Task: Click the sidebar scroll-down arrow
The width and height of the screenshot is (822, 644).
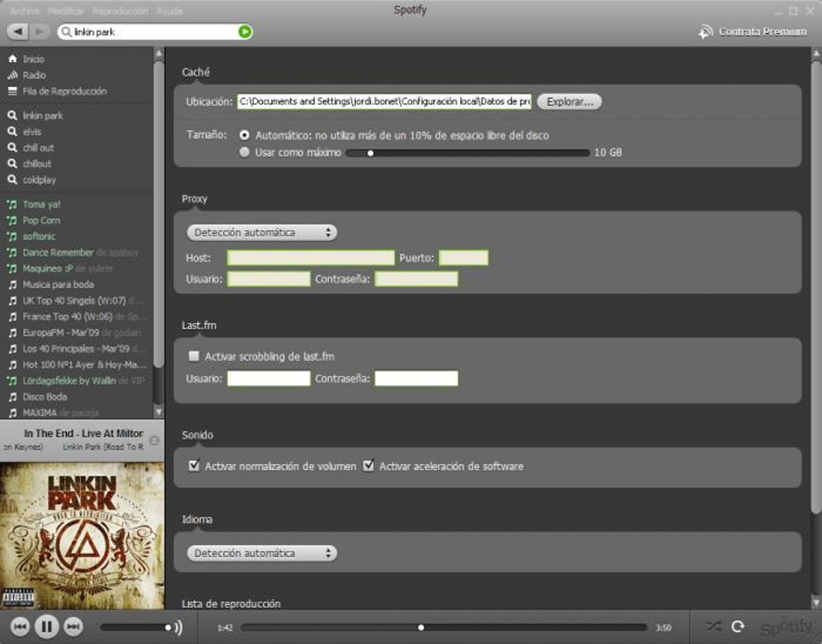Action: click(159, 412)
